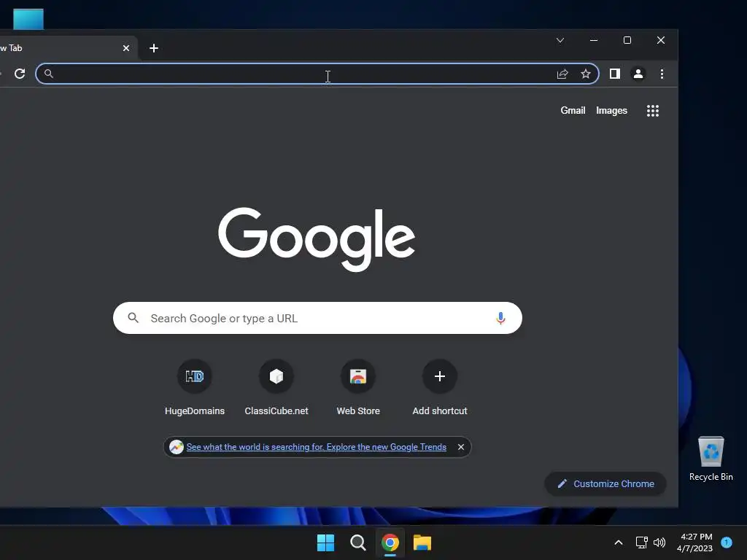Image resolution: width=747 pixels, height=560 pixels.
Task: Click the magnifier icon in Google search box
Action: point(133,318)
